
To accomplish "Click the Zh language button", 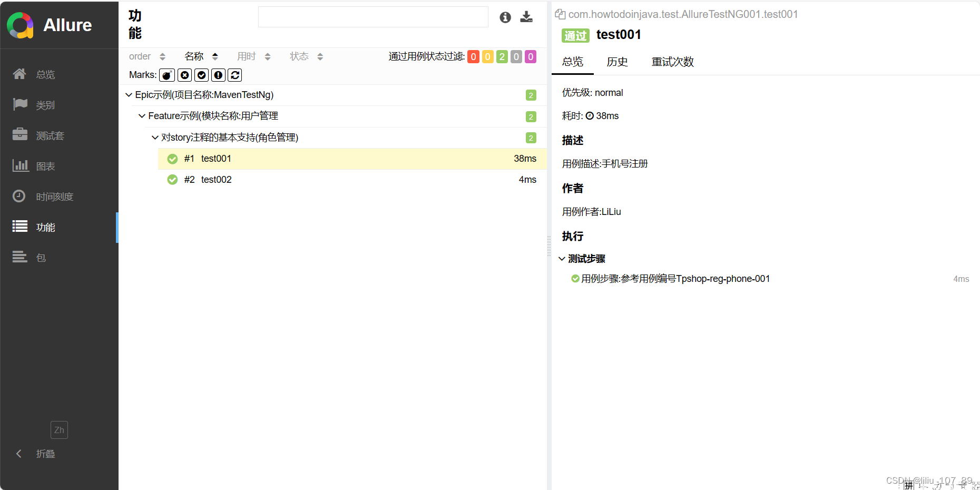I will tap(59, 430).
